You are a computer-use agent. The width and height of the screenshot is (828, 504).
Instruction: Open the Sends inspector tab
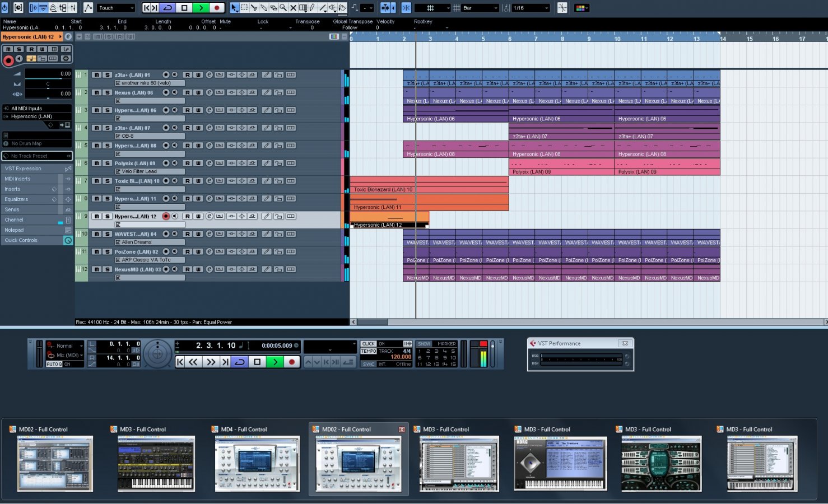[x=37, y=209]
